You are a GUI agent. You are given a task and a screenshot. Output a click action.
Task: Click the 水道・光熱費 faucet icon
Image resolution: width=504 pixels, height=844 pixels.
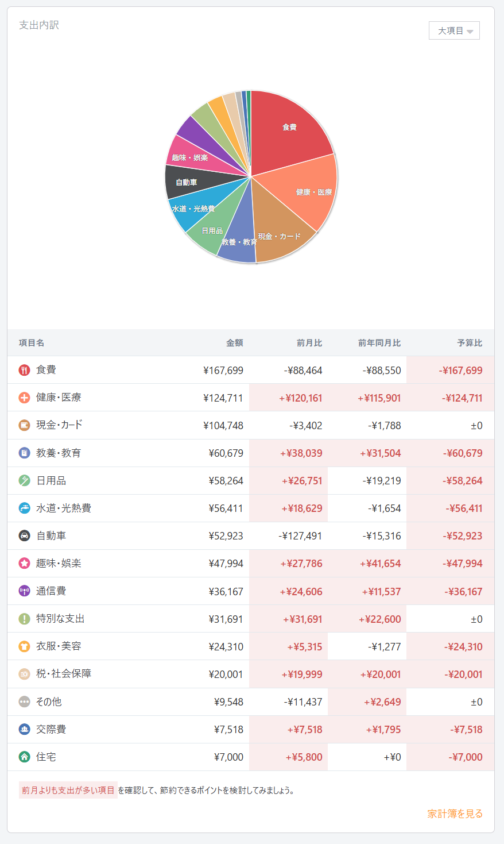tap(24, 508)
